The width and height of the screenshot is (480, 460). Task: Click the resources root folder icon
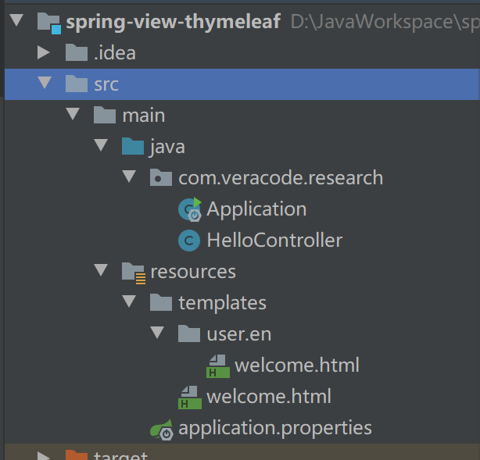[134, 273]
